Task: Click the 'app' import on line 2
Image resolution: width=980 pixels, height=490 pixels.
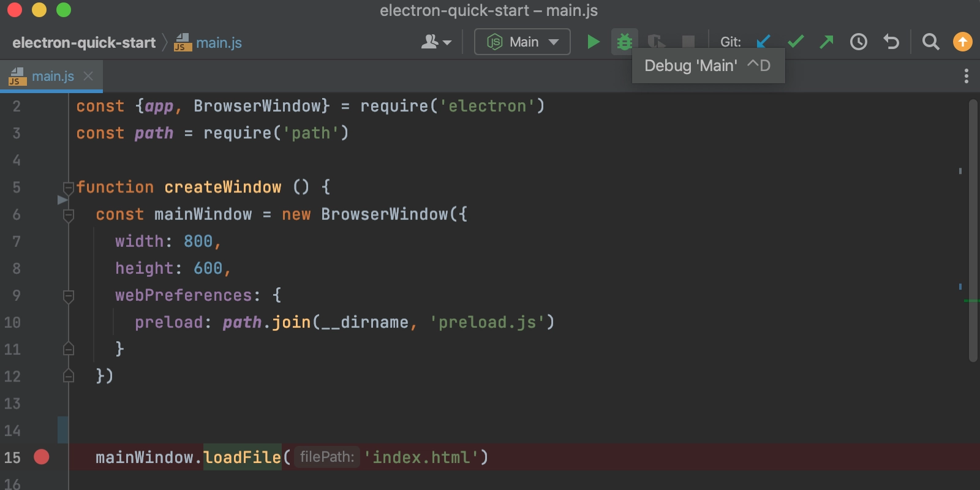Action: tap(159, 106)
